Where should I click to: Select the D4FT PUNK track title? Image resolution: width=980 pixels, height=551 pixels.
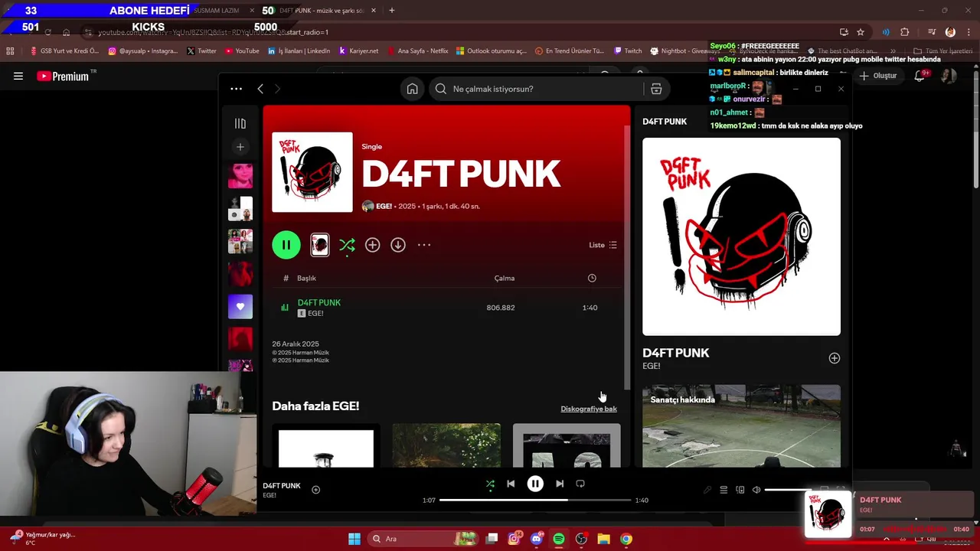pos(319,302)
